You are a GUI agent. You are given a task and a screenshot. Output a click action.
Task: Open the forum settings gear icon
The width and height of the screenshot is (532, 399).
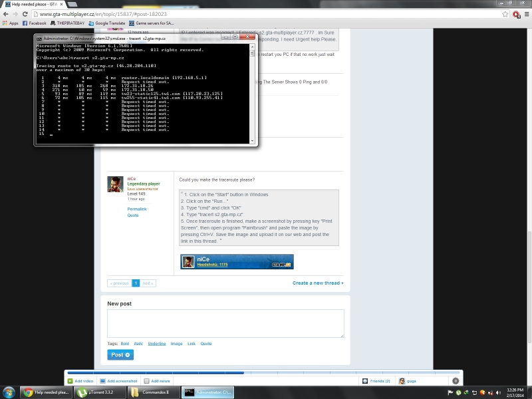[x=456, y=381]
